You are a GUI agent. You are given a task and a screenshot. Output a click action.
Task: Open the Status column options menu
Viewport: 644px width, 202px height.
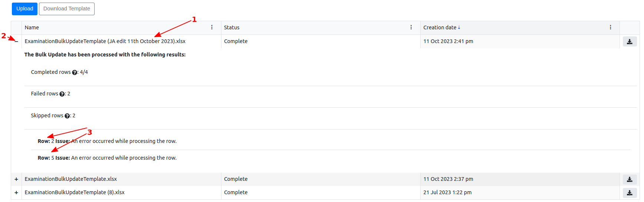(411, 27)
